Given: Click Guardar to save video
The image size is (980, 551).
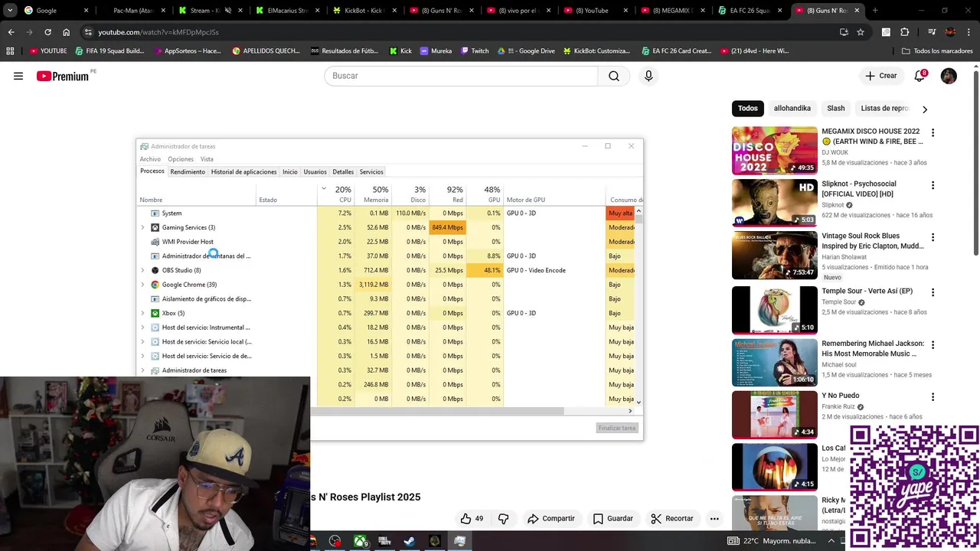Looking at the screenshot, I should [612, 518].
